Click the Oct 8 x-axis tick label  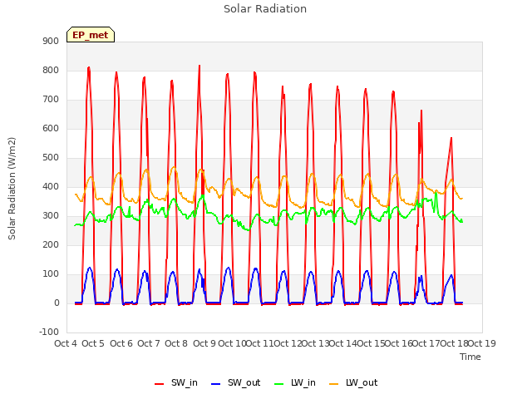click(176, 343)
